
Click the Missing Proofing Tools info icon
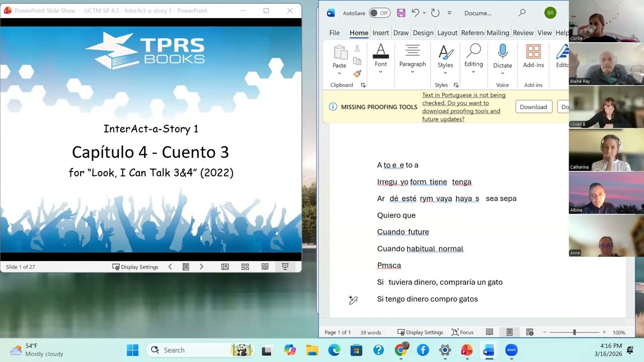pyautogui.click(x=333, y=107)
